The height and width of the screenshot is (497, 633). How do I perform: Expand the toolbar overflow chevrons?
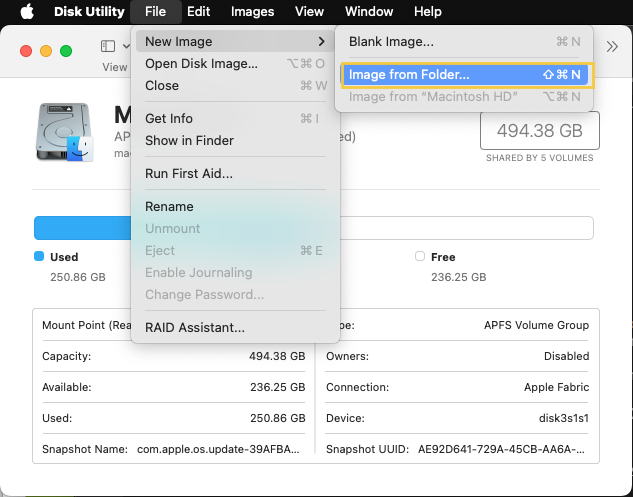click(612, 47)
